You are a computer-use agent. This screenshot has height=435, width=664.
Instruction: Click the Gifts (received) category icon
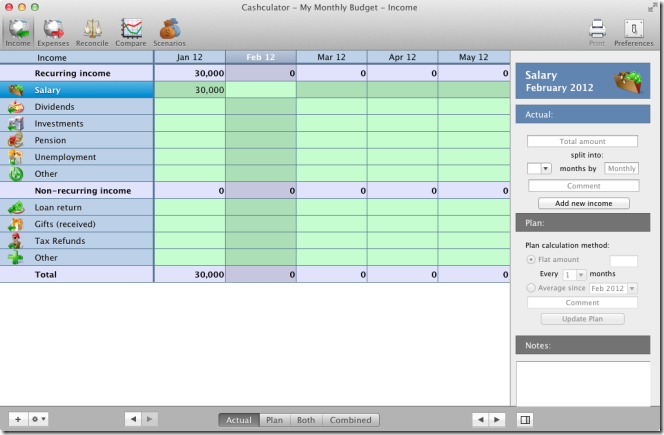16,224
